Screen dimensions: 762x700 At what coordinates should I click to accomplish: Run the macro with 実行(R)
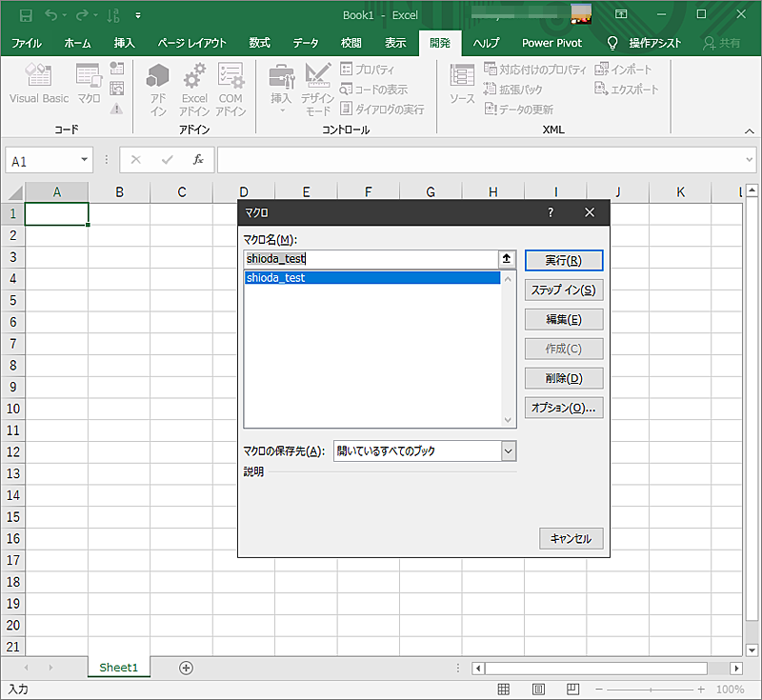pos(564,261)
